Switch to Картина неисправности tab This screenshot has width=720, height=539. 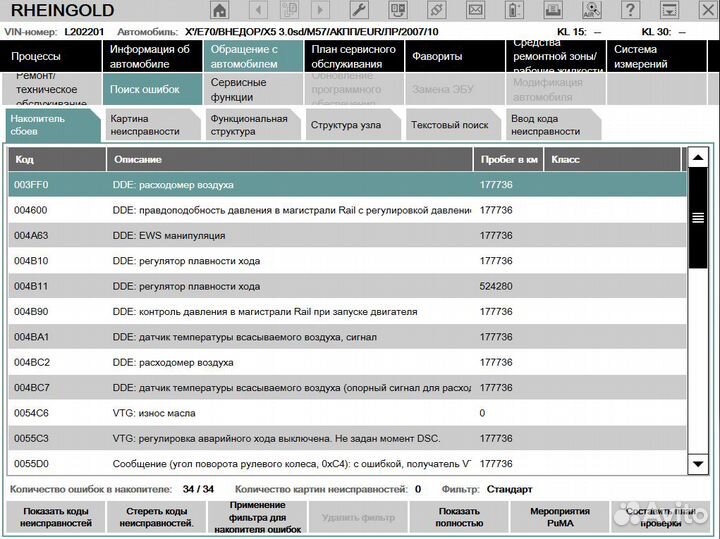[153, 124]
